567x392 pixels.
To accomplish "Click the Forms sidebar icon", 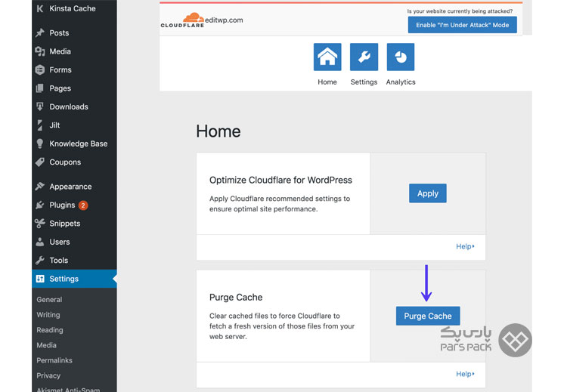I will 40,69.
